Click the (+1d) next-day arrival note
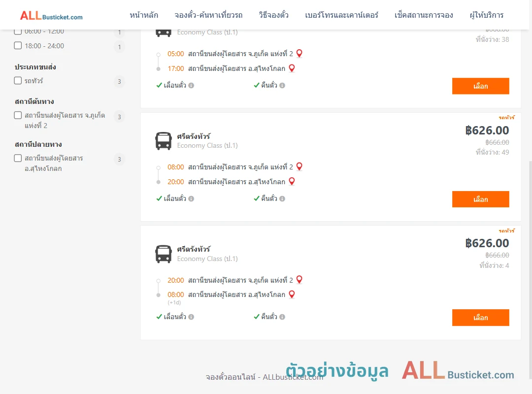 tap(174, 302)
